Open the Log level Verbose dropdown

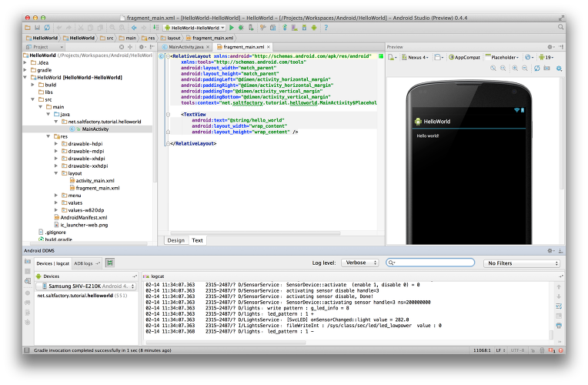coord(359,263)
